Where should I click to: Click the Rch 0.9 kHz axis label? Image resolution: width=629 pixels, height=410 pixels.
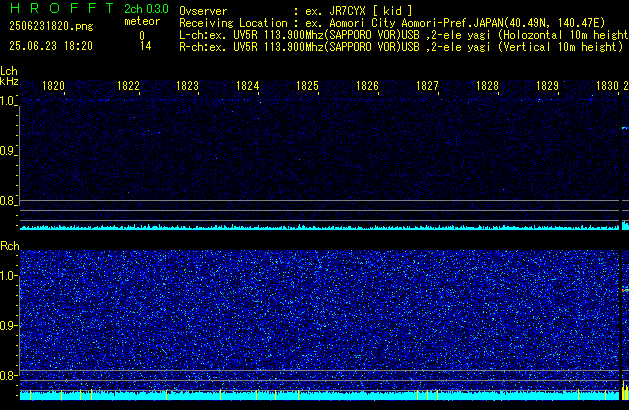pos(8,326)
